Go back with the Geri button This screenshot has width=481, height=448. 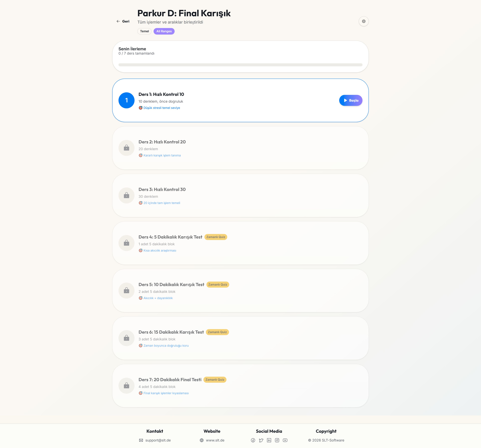pyautogui.click(x=123, y=21)
